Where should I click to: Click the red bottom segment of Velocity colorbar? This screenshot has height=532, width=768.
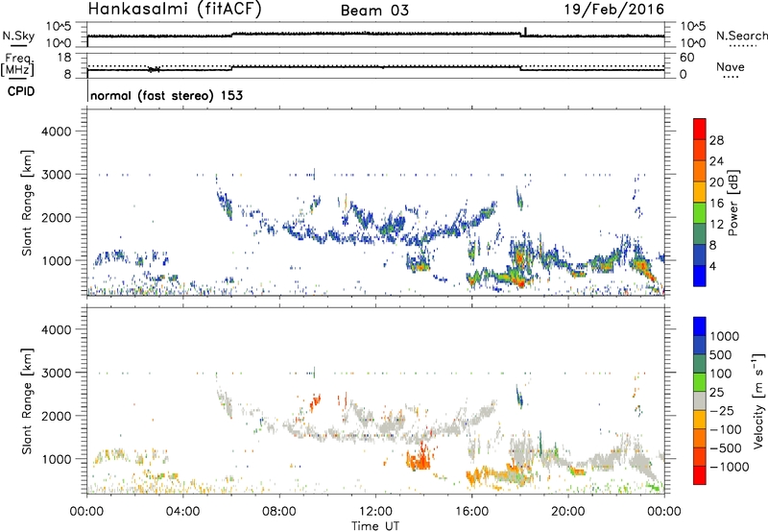700,475
